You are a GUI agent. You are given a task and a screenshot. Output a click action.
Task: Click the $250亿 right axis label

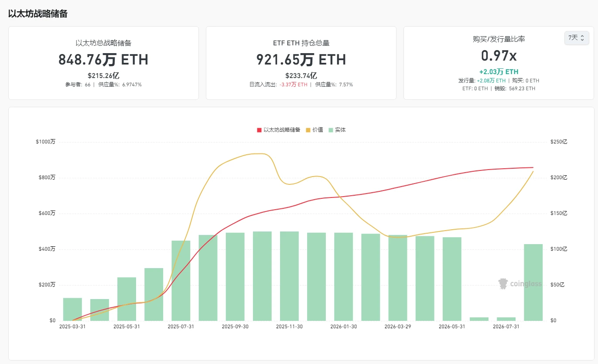[x=559, y=142]
